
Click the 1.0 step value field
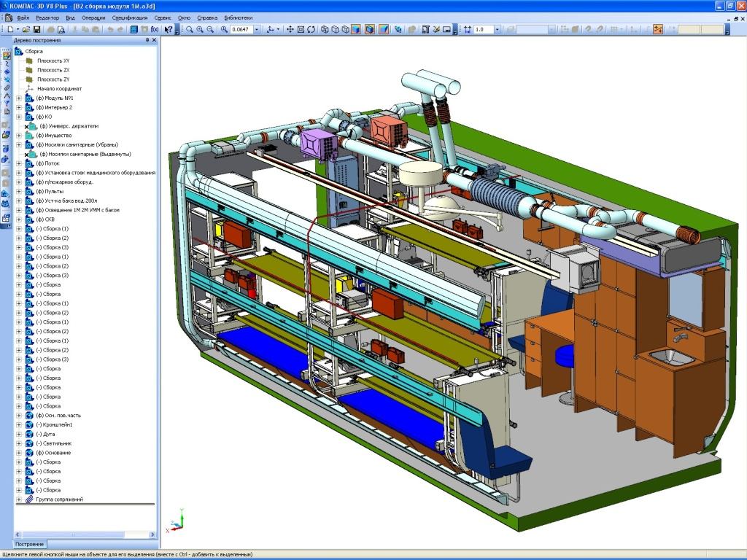coord(484,30)
